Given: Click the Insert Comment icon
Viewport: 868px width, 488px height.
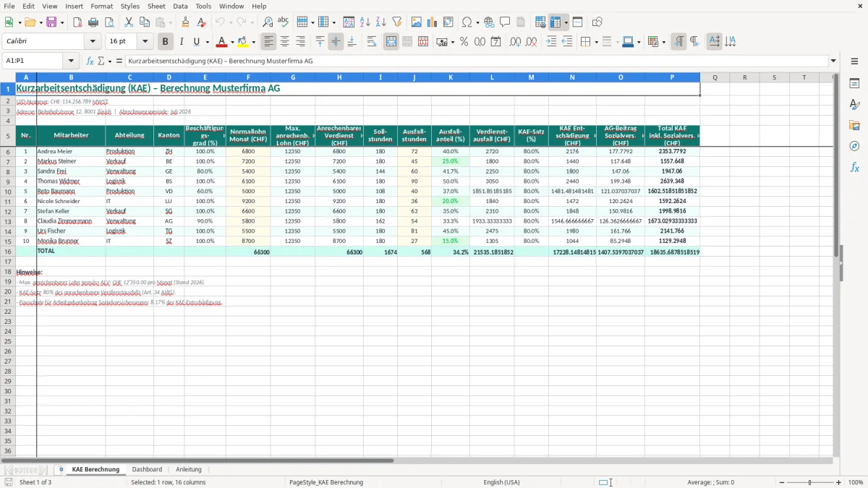Looking at the screenshot, I should 505,22.
